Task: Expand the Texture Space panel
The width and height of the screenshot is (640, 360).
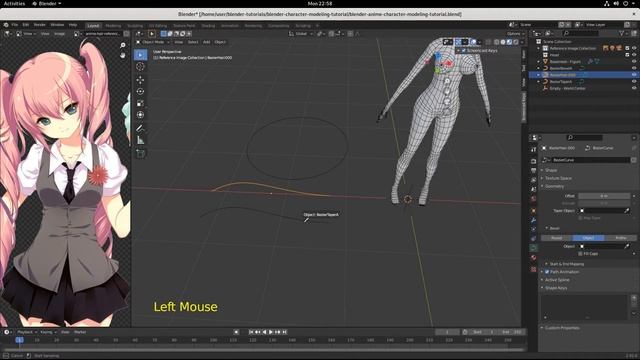Action: coord(558,178)
